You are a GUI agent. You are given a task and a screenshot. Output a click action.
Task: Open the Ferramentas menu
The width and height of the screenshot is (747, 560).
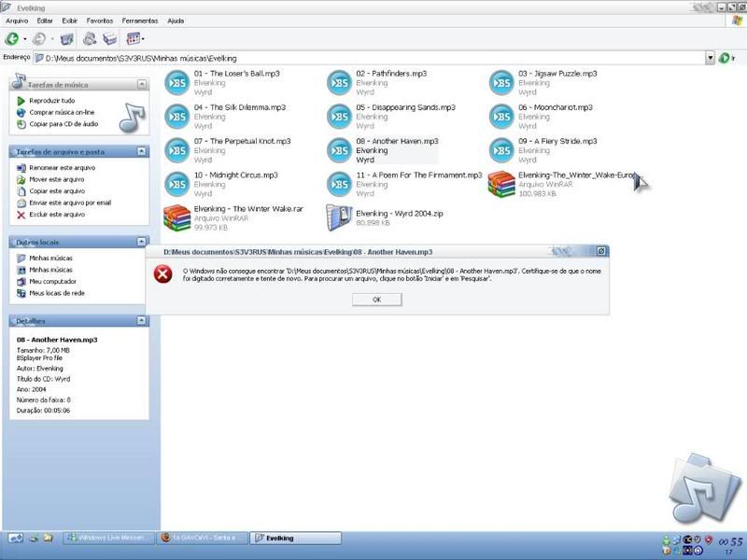139,21
